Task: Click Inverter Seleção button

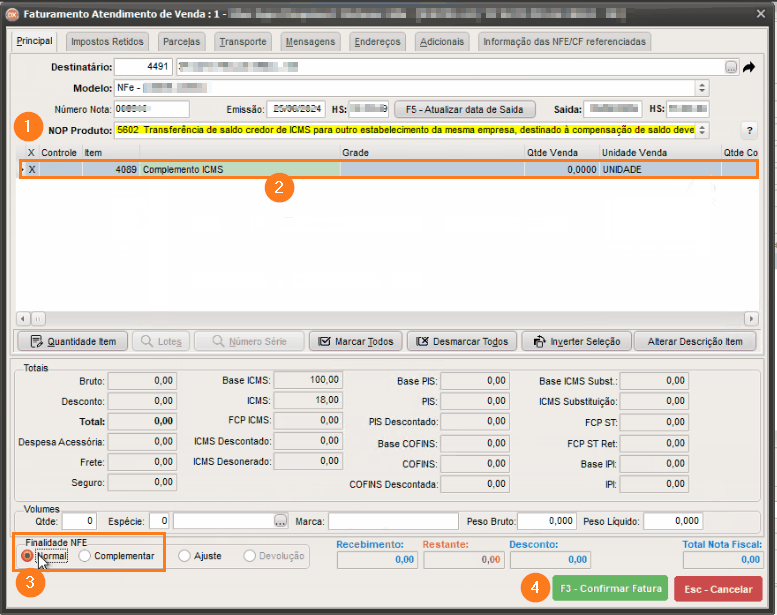Action: point(577,341)
